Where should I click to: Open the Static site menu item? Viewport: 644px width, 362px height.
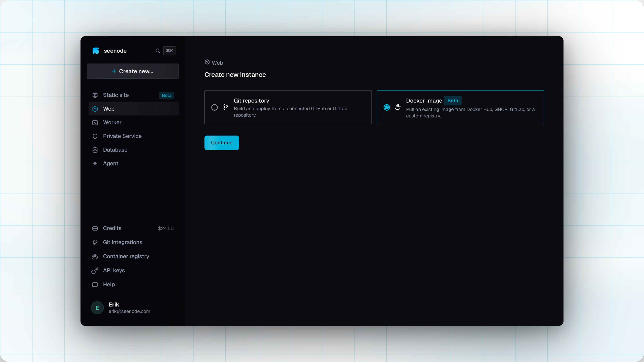(133, 95)
